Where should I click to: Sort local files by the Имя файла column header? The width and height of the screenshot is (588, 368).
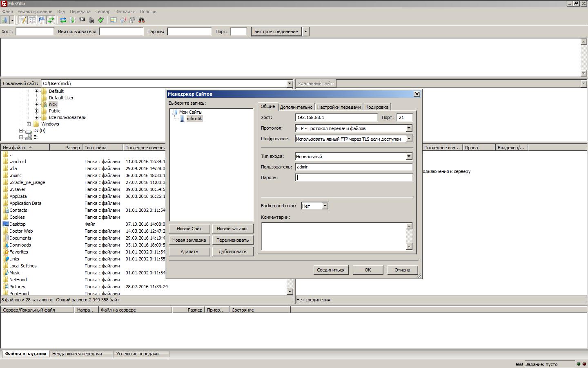point(25,148)
